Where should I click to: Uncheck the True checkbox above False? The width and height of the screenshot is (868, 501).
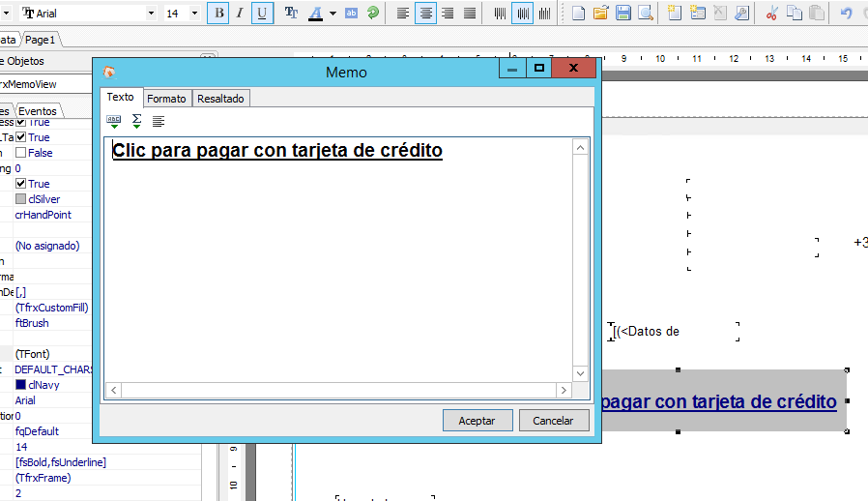coord(21,137)
